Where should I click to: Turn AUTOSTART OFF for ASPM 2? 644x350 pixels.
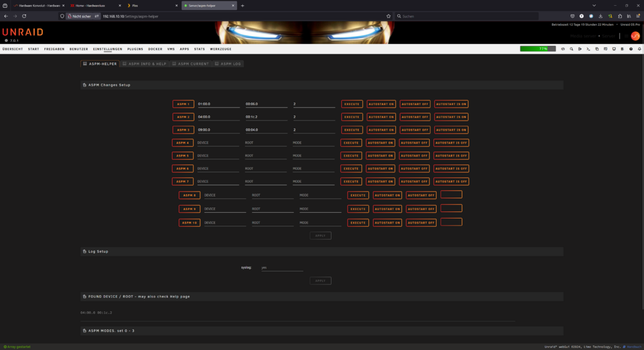point(415,117)
